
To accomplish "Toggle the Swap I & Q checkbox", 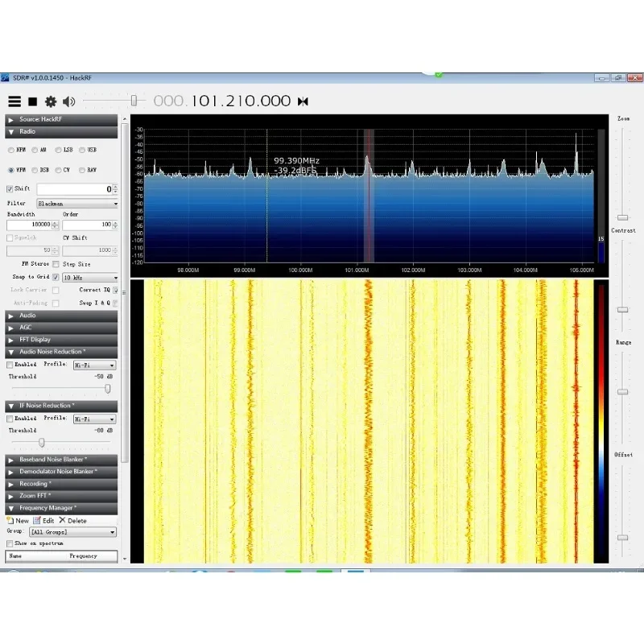I will tap(115, 303).
